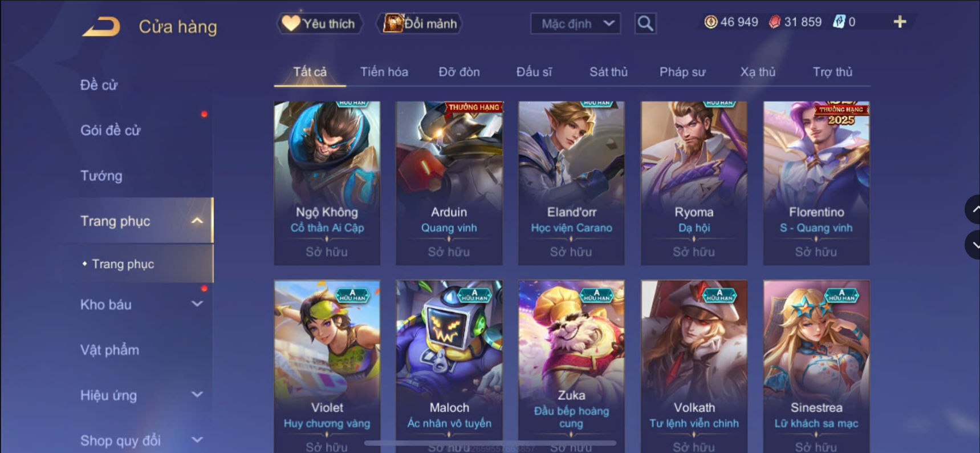Open Đổi mảnh fragment exchange
The image size is (980, 453).
[420, 23]
